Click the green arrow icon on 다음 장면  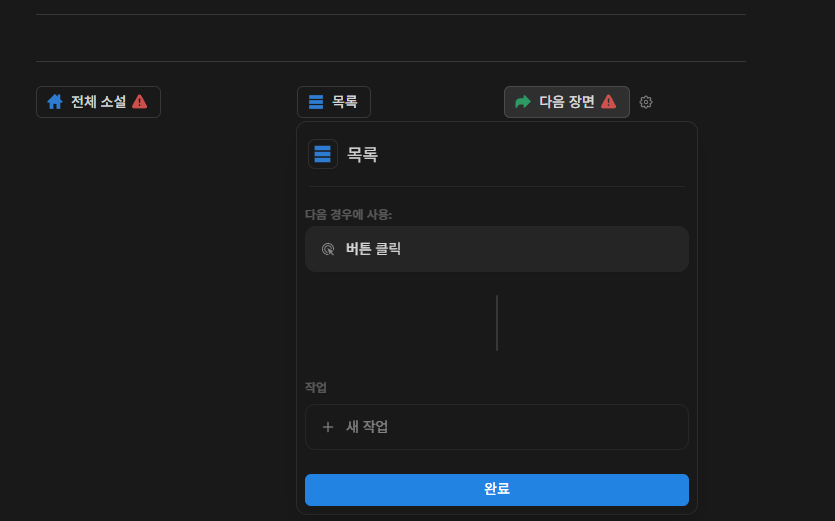pos(523,102)
